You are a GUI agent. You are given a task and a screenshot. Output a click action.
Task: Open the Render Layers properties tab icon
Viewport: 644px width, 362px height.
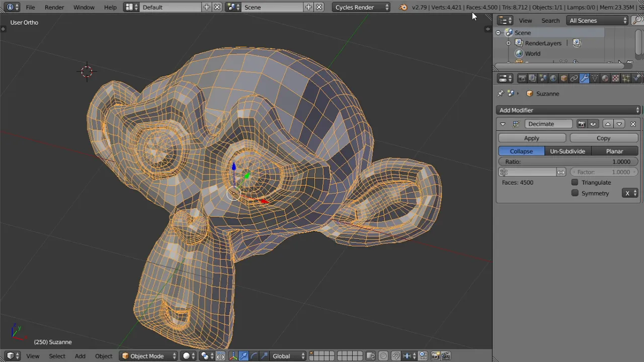[x=532, y=78]
